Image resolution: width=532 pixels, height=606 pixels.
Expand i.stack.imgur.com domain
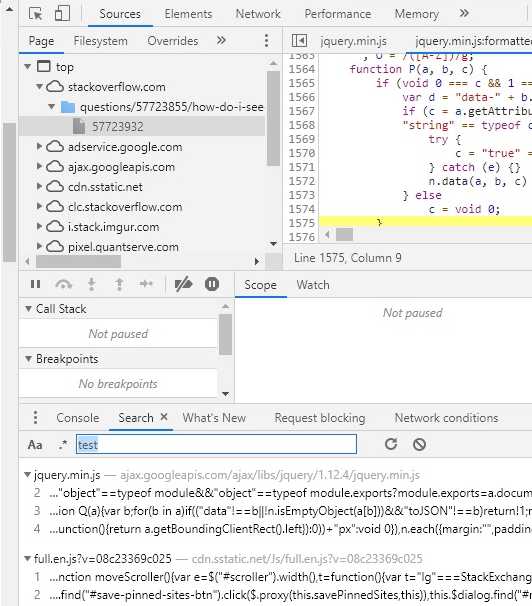click(39, 226)
